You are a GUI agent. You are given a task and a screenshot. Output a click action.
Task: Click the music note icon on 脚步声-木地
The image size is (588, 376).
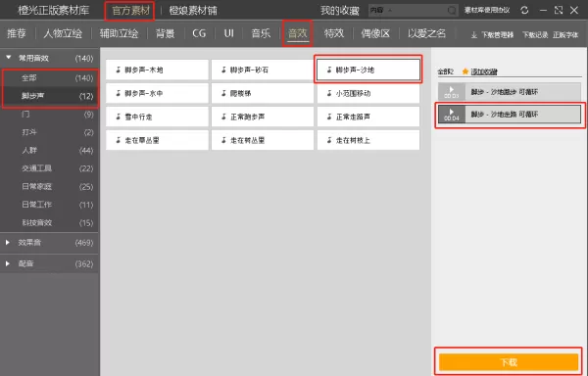coord(119,70)
